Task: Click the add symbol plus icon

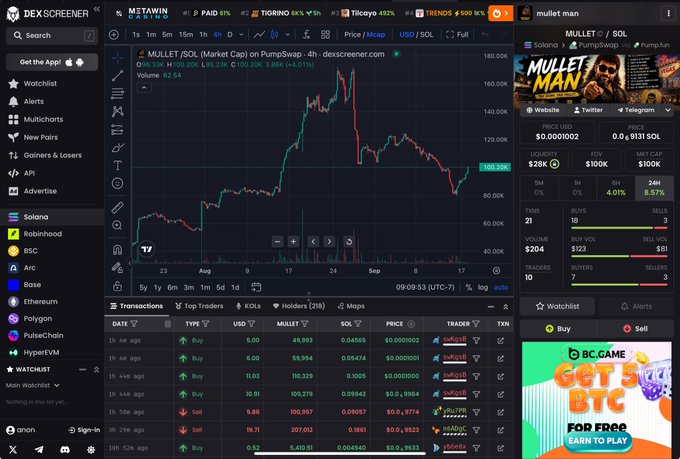Action: coord(114,35)
